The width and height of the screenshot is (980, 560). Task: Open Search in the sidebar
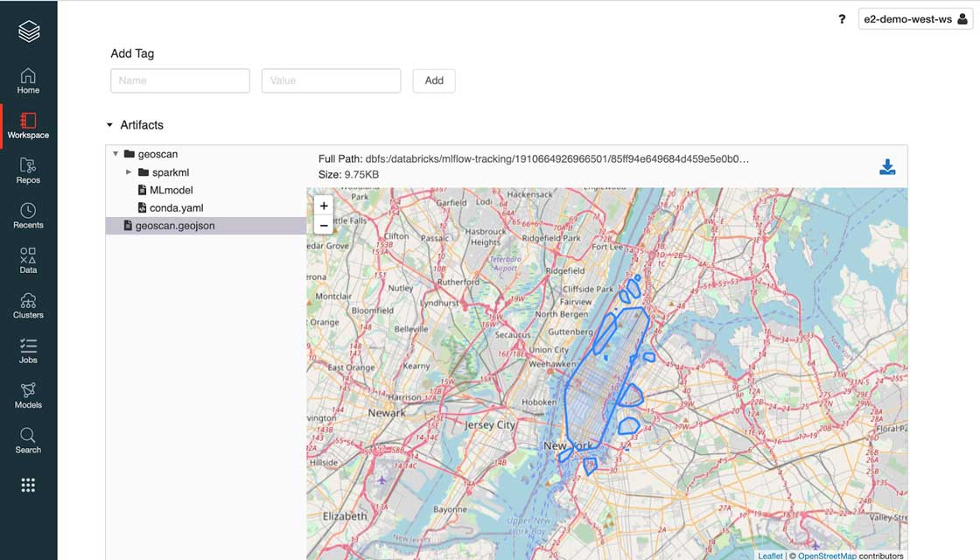click(28, 440)
